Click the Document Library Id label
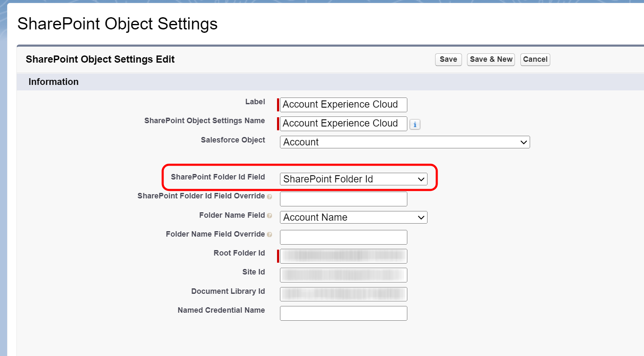Viewport: 644px width, 356px height. click(x=228, y=291)
